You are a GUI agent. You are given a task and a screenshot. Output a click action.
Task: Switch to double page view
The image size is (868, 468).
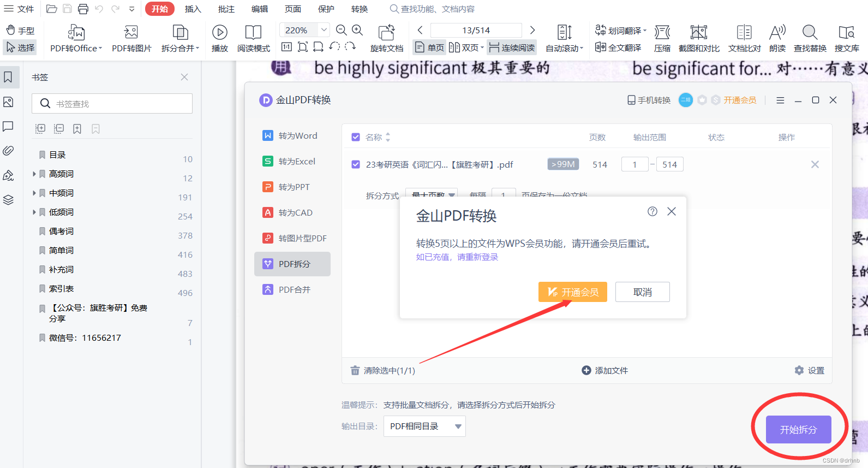(466, 48)
